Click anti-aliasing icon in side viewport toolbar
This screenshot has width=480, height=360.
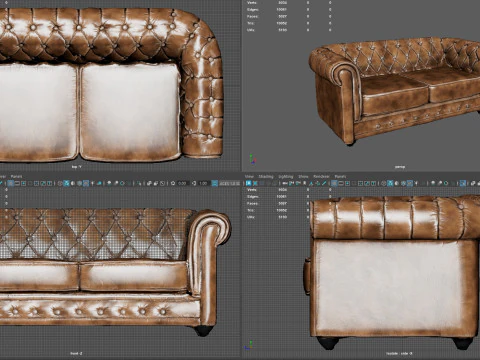(x=446, y=183)
